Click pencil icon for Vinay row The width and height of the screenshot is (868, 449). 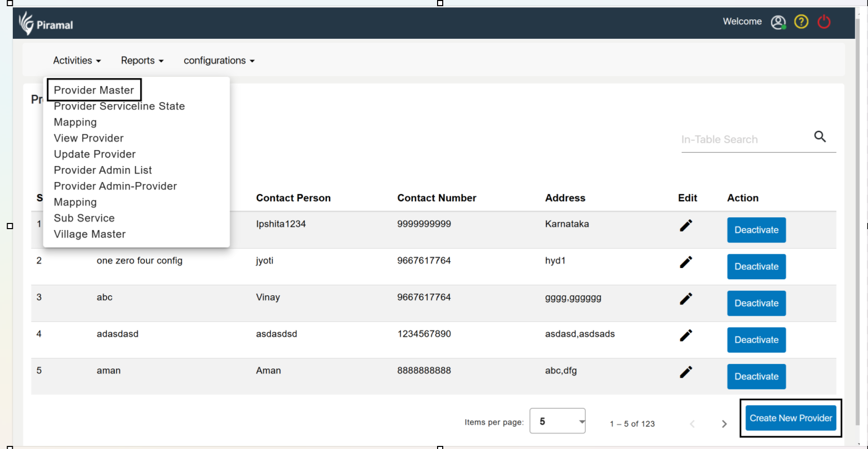686,299
